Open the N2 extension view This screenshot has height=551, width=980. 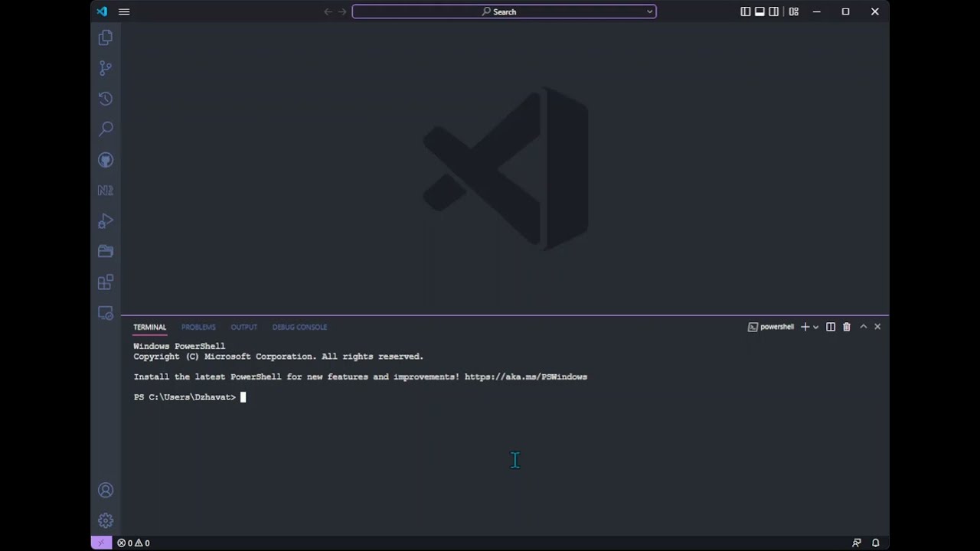coord(106,191)
